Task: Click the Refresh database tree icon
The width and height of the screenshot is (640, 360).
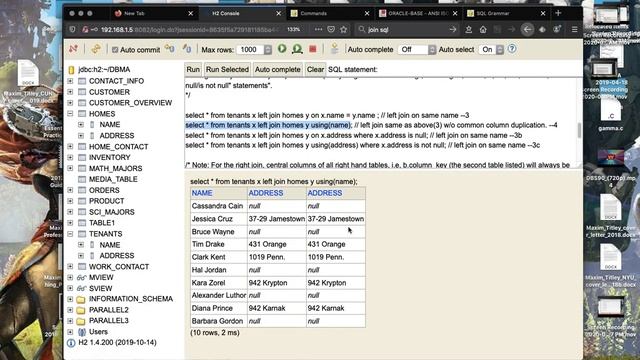Action: coord(96,49)
